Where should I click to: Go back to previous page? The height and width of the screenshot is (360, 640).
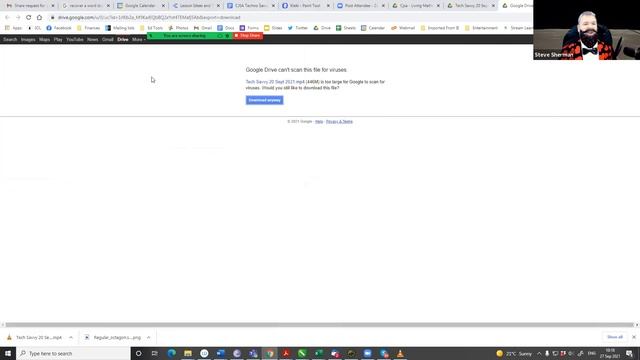(x=7, y=18)
